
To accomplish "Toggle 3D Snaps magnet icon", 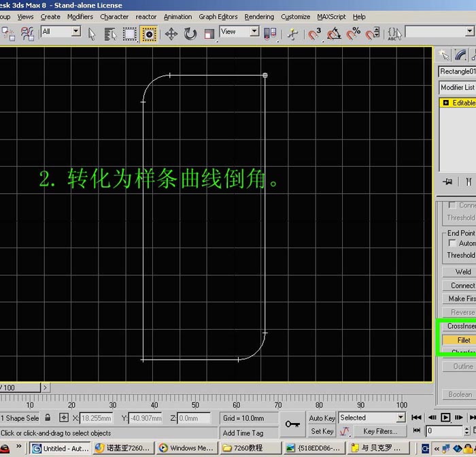I will click(314, 34).
